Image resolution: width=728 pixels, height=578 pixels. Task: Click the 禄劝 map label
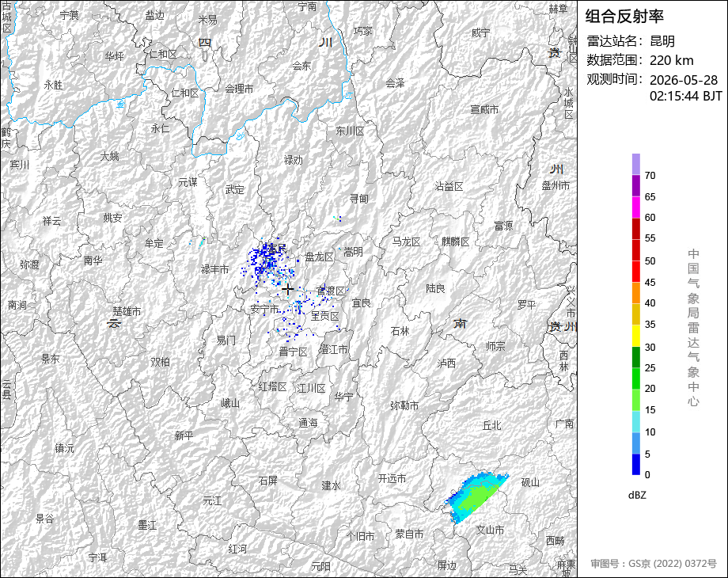[x=293, y=160]
